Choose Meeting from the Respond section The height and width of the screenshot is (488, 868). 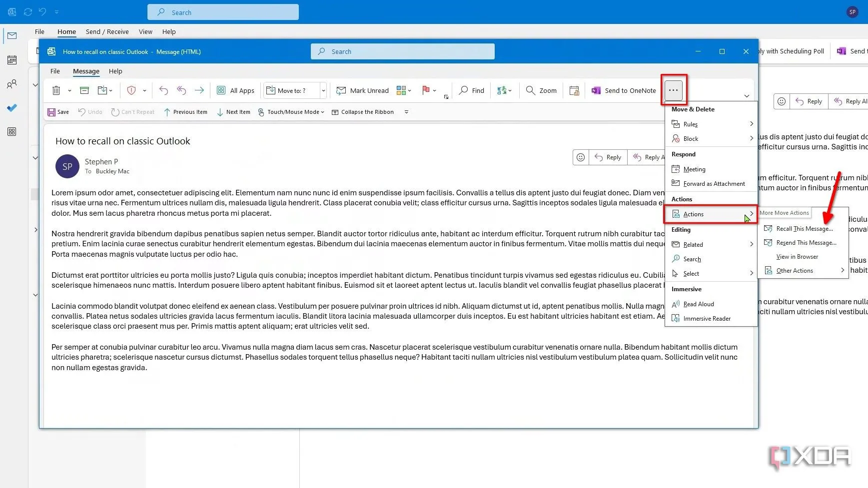tap(712, 169)
